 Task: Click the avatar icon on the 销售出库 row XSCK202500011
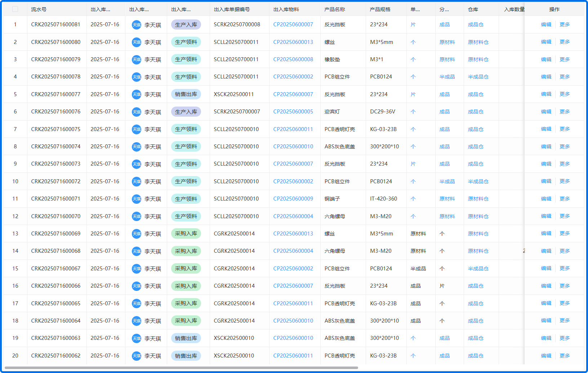click(136, 94)
